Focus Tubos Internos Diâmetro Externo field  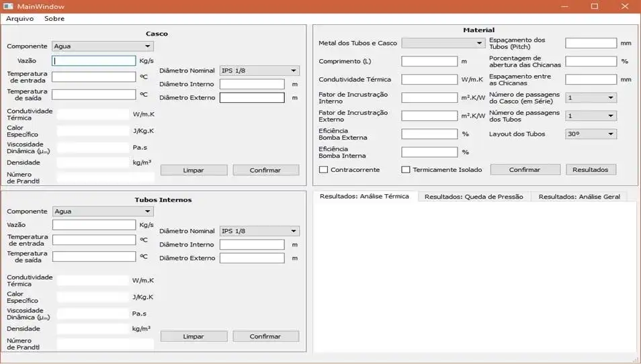252,258
